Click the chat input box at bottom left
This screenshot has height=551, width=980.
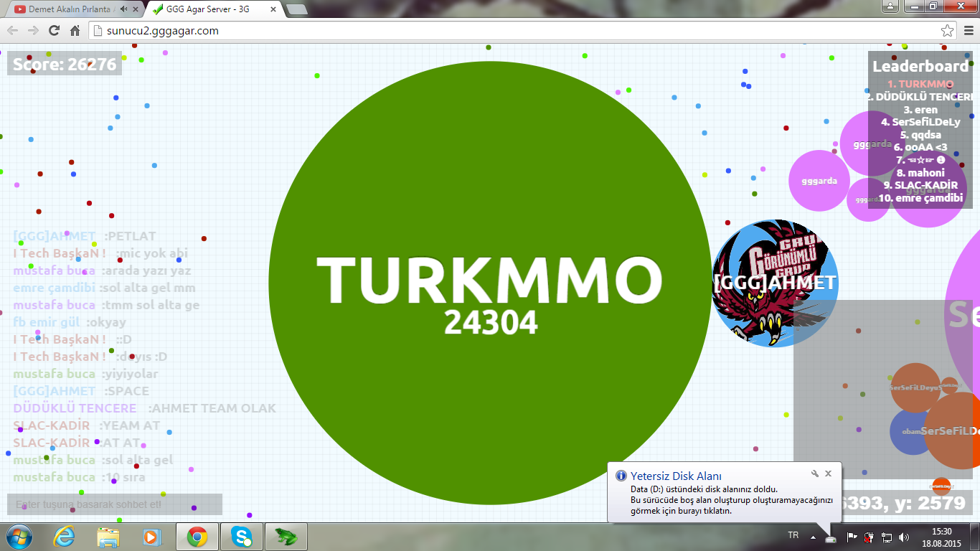coord(115,504)
